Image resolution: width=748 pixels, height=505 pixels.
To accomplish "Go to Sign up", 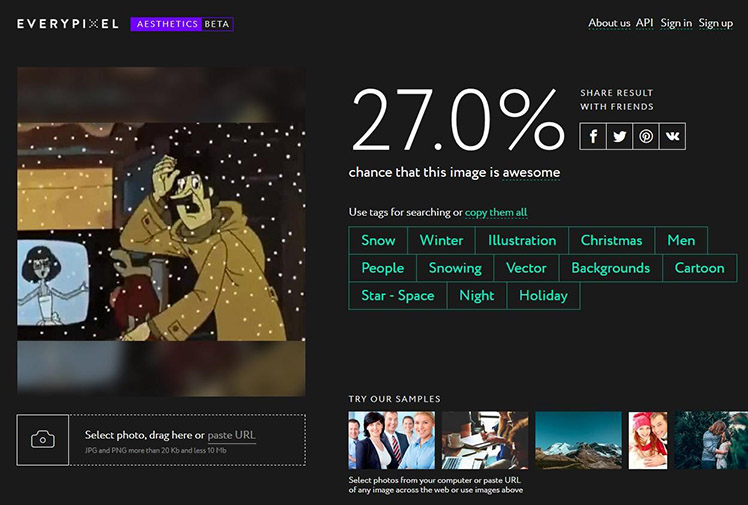I will point(716,23).
